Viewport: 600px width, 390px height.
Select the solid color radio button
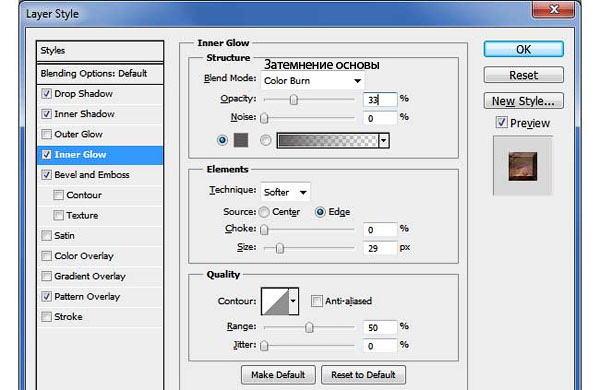point(222,140)
